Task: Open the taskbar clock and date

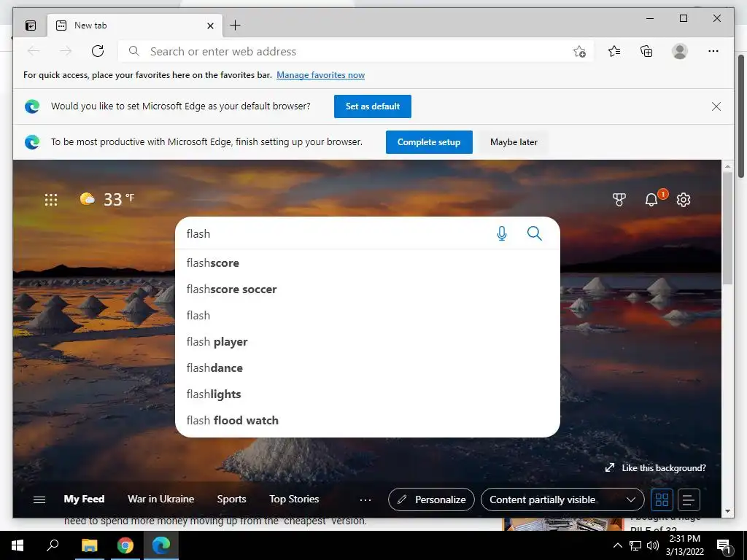Action: coord(684,545)
